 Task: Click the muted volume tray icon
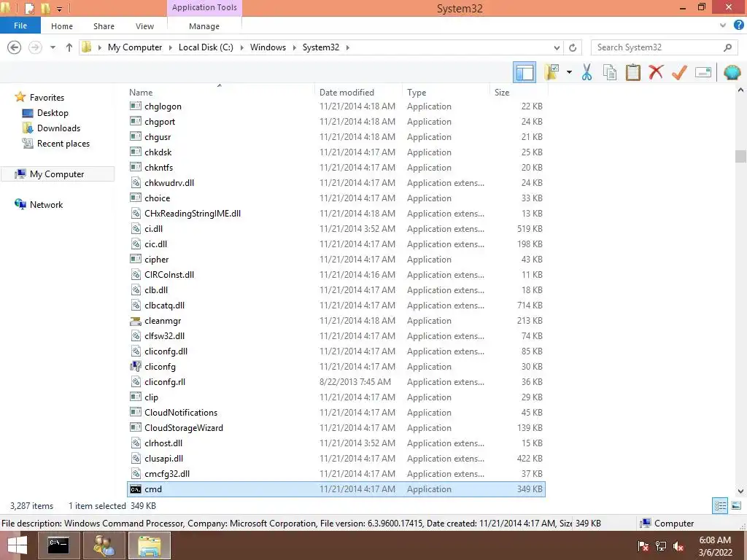[678, 546]
